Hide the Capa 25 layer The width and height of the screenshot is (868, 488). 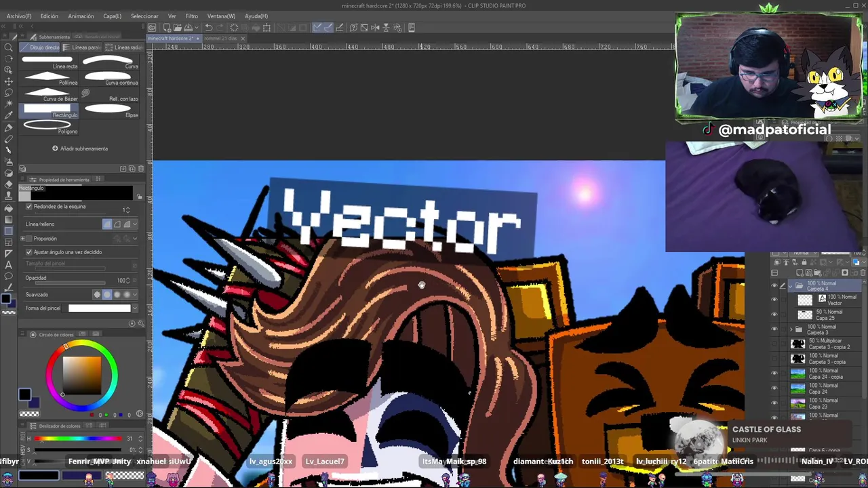point(774,314)
